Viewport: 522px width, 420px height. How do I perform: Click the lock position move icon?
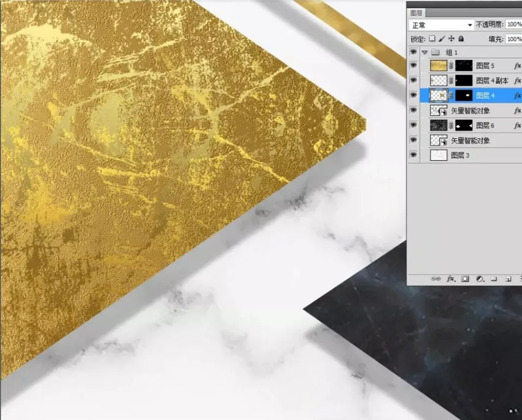[x=451, y=39]
